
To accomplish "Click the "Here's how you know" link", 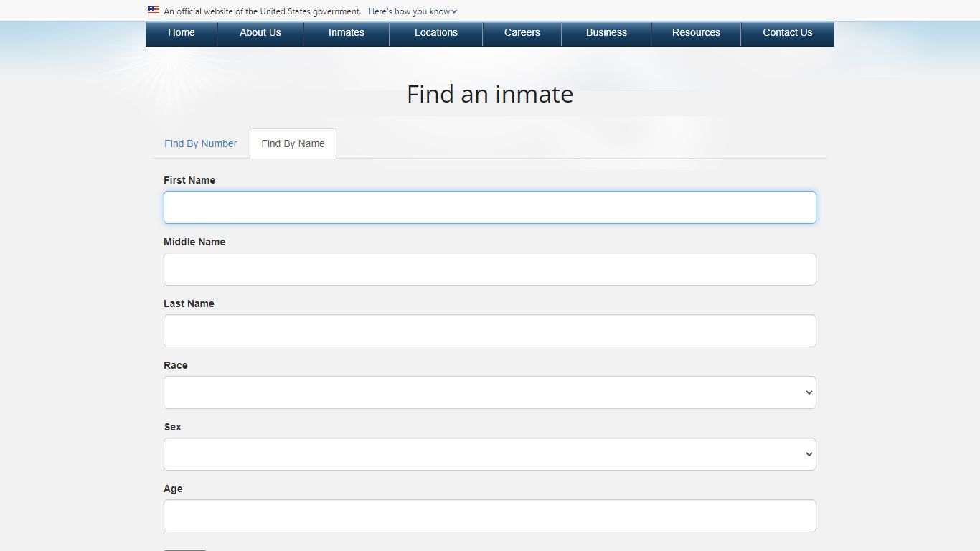I will (x=409, y=11).
